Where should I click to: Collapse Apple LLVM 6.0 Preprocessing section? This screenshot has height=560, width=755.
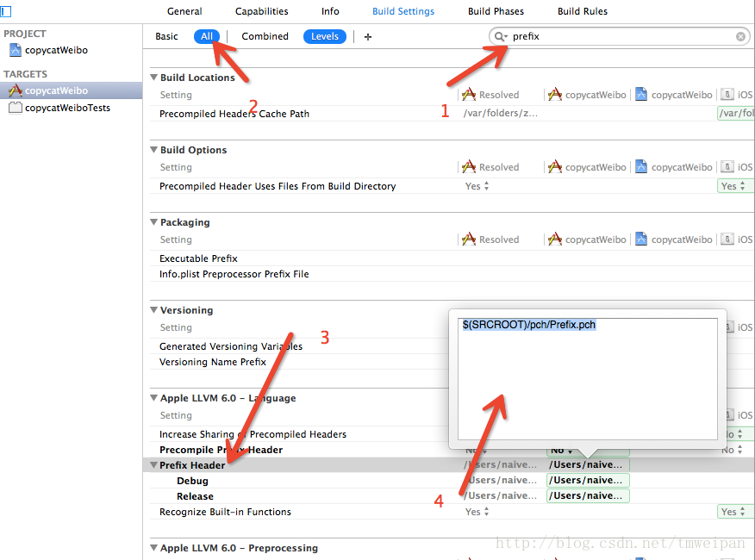[153, 547]
